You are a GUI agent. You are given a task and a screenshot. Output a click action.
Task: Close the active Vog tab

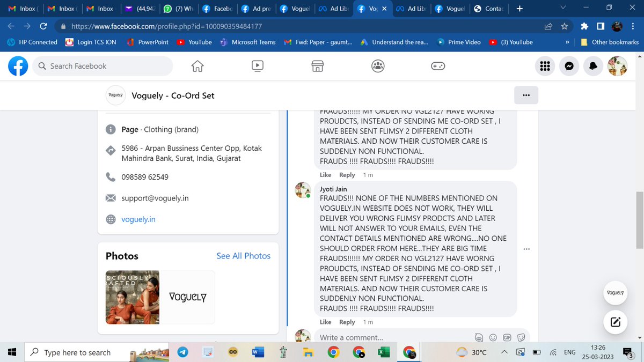[x=383, y=9]
